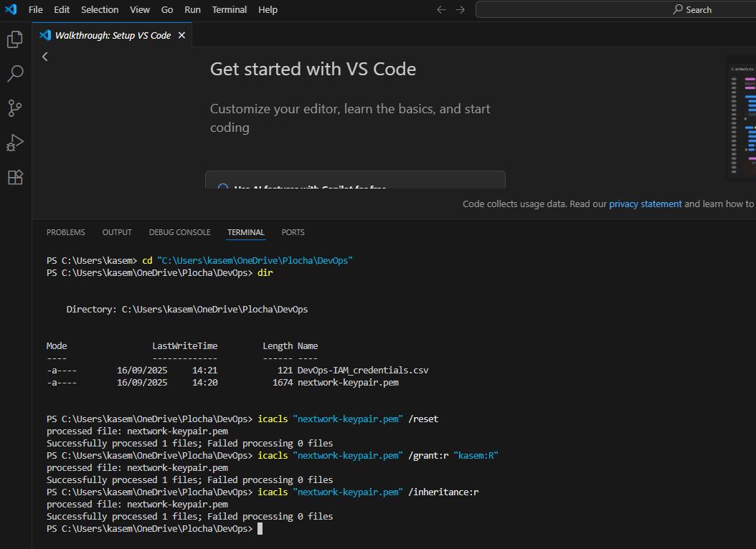Open the Run and Debug view
Screen dimensions: 756x549
15,142
